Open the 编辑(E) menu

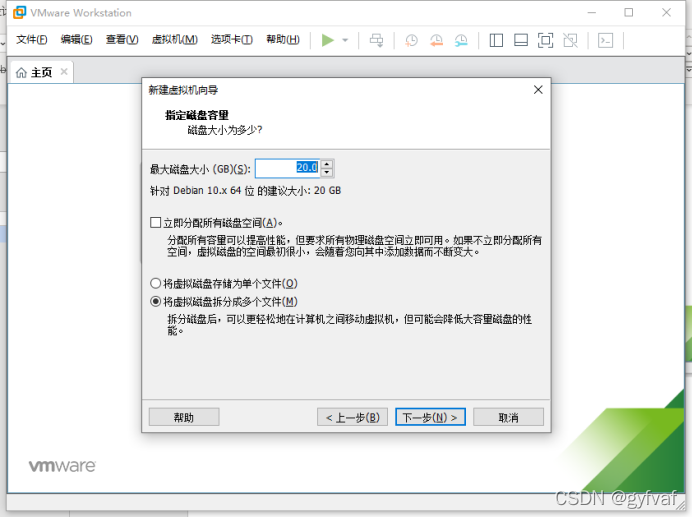(76, 40)
